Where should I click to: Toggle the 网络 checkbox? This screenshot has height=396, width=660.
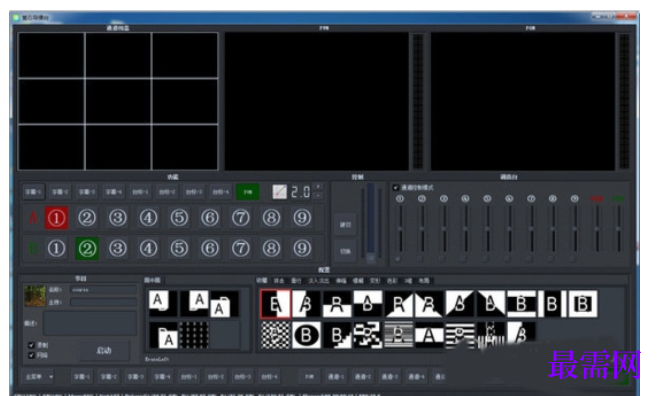pyautogui.click(x=31, y=356)
